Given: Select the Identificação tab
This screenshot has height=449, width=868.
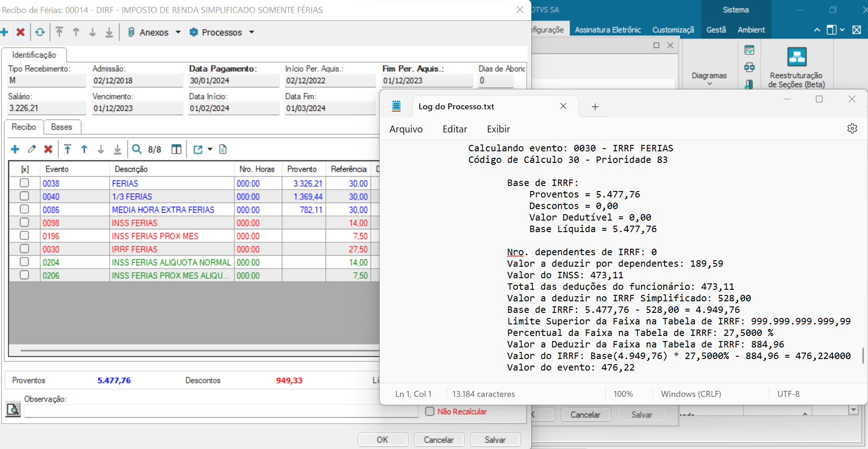Looking at the screenshot, I should pyautogui.click(x=34, y=55).
